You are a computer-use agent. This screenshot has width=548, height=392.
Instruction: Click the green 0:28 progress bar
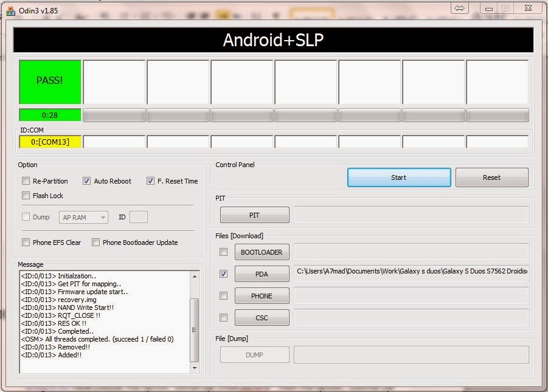pos(50,115)
